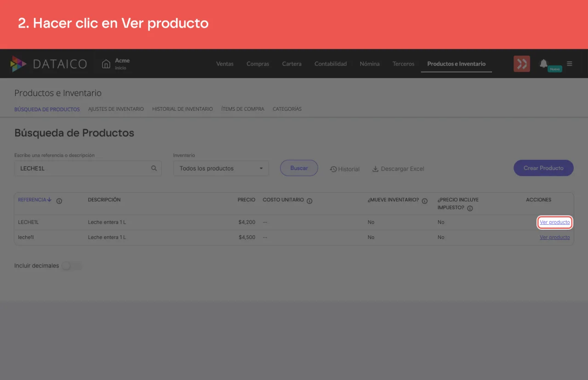Screen dimensions: 588x380
Task: Click the Dataico logo icon
Action: pyautogui.click(x=18, y=64)
